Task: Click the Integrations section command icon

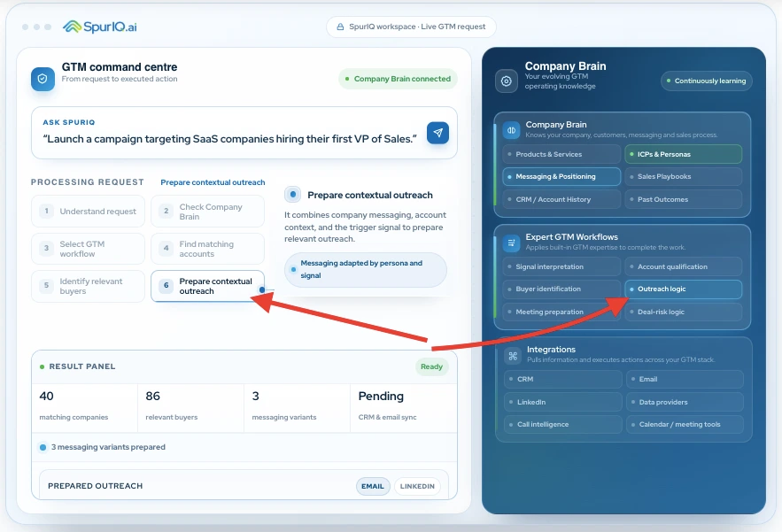Action: point(512,356)
